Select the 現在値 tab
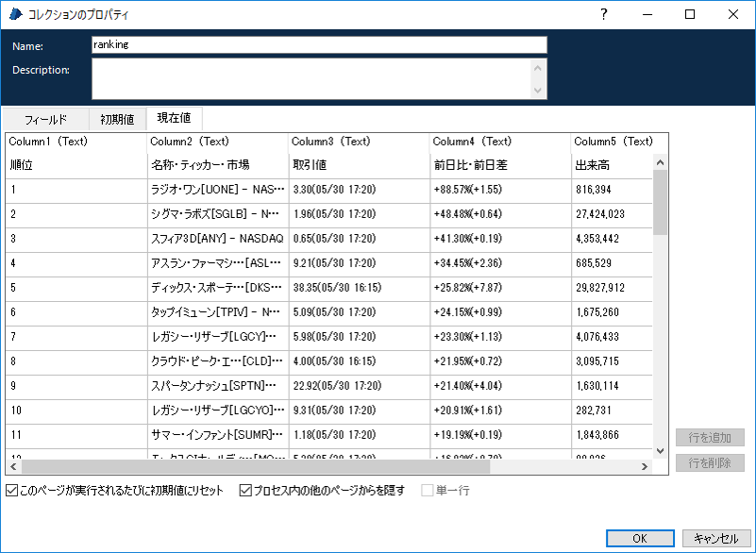 [x=174, y=118]
